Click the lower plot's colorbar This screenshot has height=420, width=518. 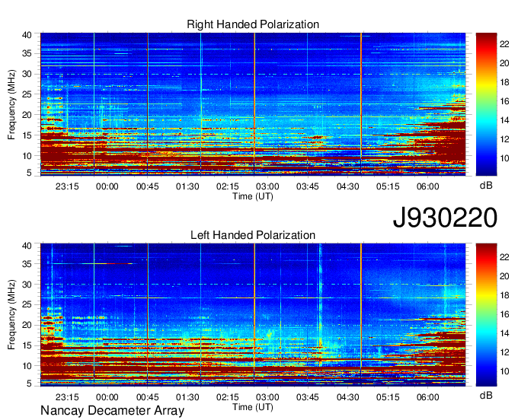coord(486,315)
